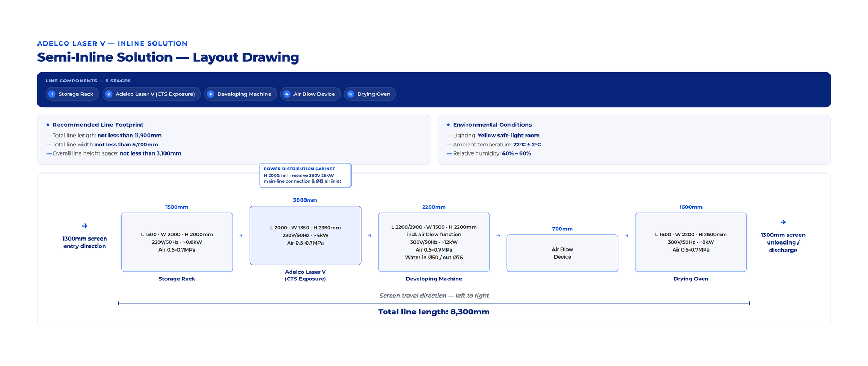
Task: Click 'Total line width: not less than 5,700mm'
Action: pyautogui.click(x=105, y=145)
